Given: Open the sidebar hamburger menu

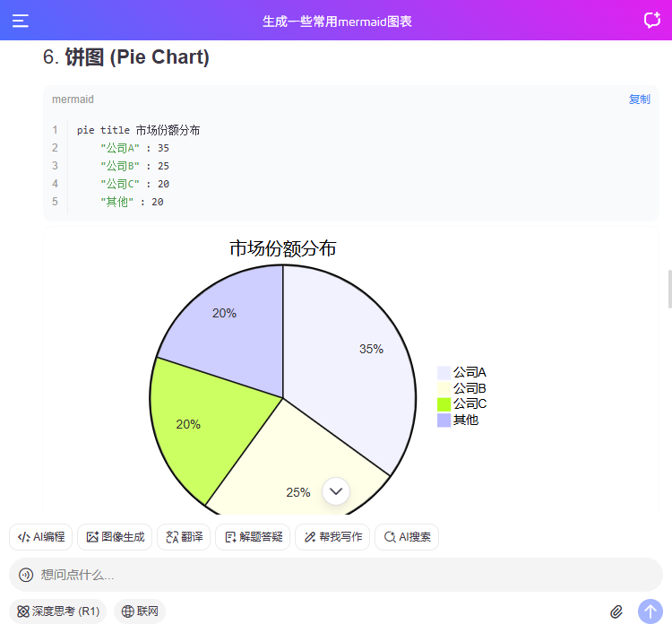Looking at the screenshot, I should pos(21,21).
